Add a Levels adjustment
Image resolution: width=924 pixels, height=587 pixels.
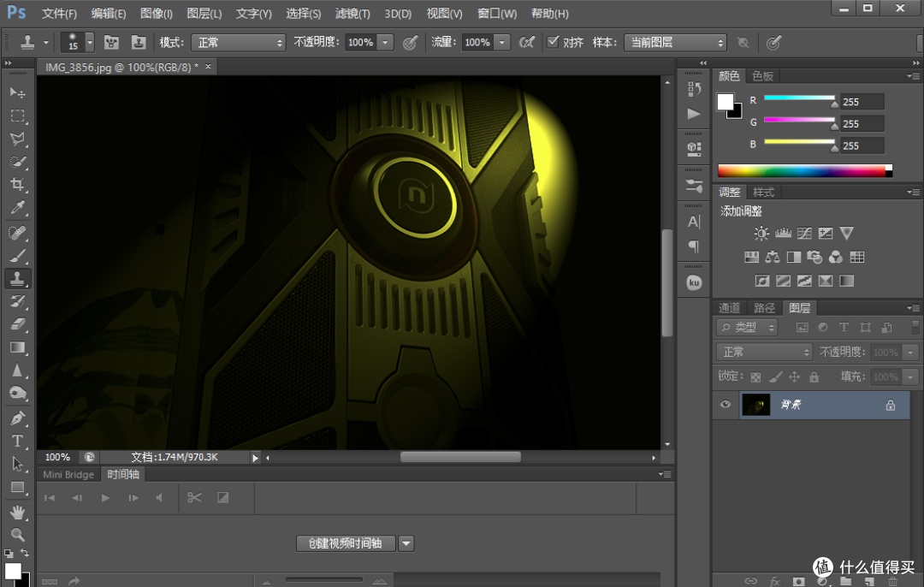(783, 234)
